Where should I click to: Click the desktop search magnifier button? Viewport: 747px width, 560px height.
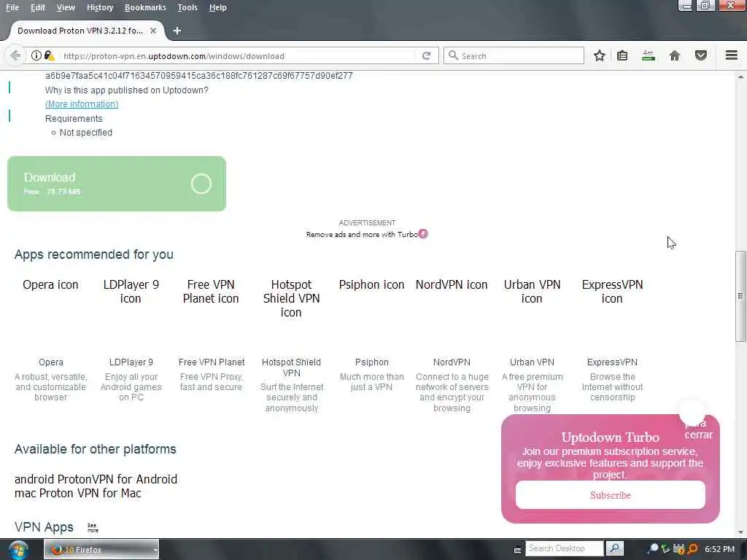pyautogui.click(x=614, y=548)
